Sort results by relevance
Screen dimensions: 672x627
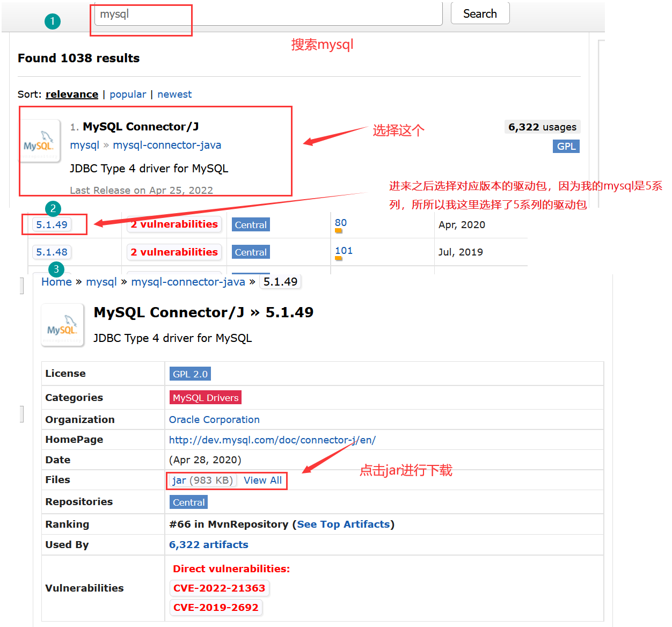click(72, 94)
